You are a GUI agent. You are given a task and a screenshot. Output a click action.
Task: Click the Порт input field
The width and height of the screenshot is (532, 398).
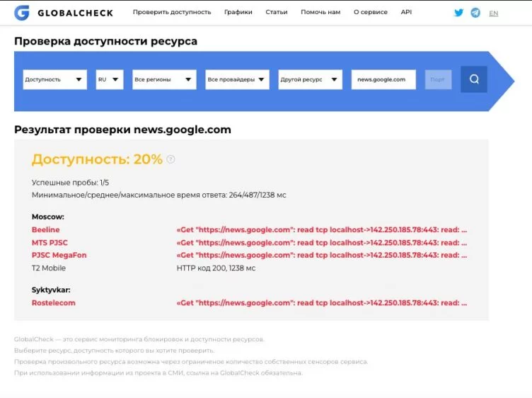tap(438, 79)
